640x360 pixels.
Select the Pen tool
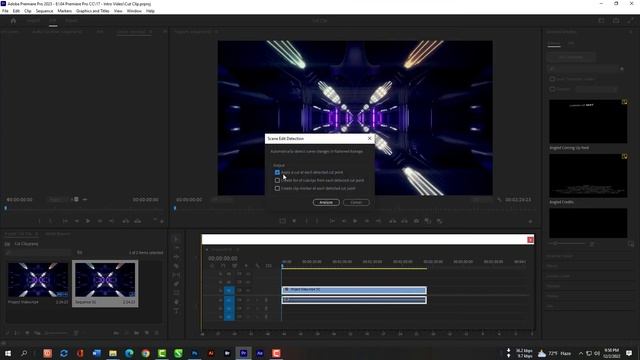click(176, 284)
